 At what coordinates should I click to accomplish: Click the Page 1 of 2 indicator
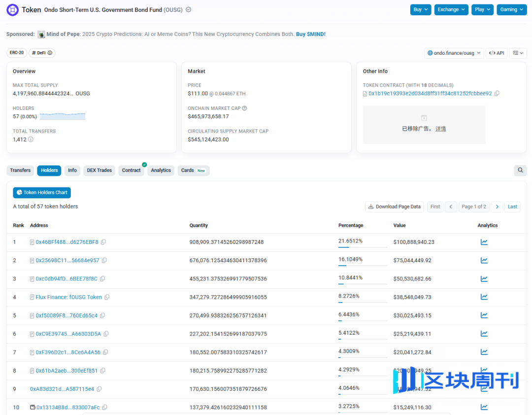474,207
